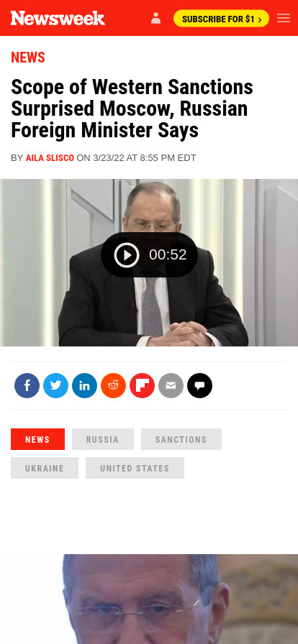
Task: Share article on Twitter
Action: [55, 386]
